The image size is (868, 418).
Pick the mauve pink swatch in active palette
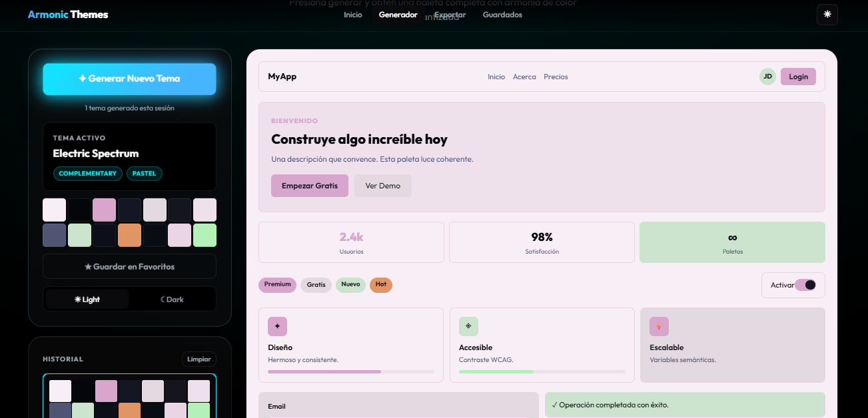pos(105,210)
